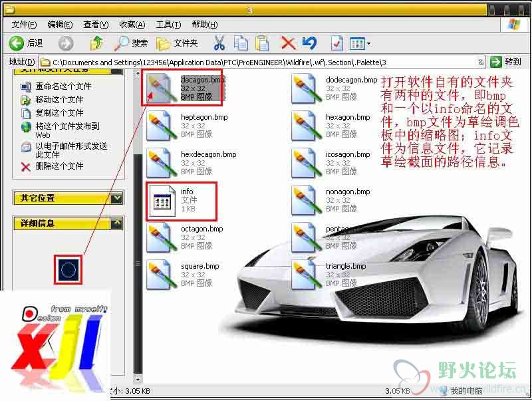Image resolution: width=532 pixels, height=401 pixels.
Task: Click the blue undo arrow icon
Action: (x=309, y=43)
